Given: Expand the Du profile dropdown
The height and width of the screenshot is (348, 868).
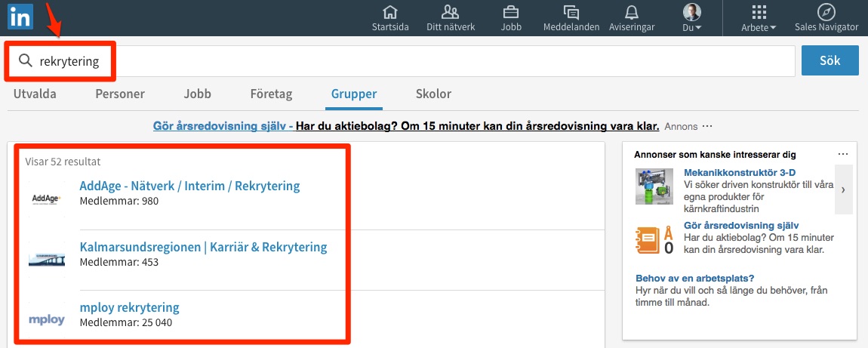Looking at the screenshot, I should [x=692, y=27].
